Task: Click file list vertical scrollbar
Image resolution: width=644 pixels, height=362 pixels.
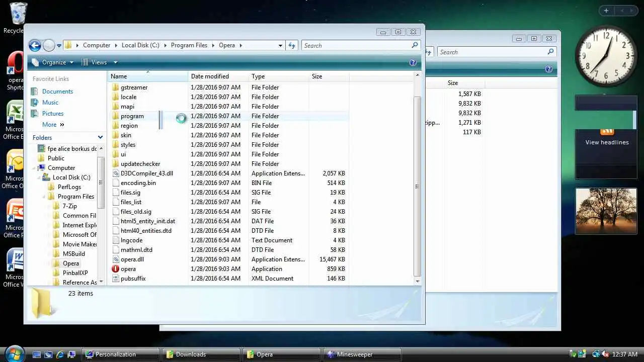Action: 417,187
